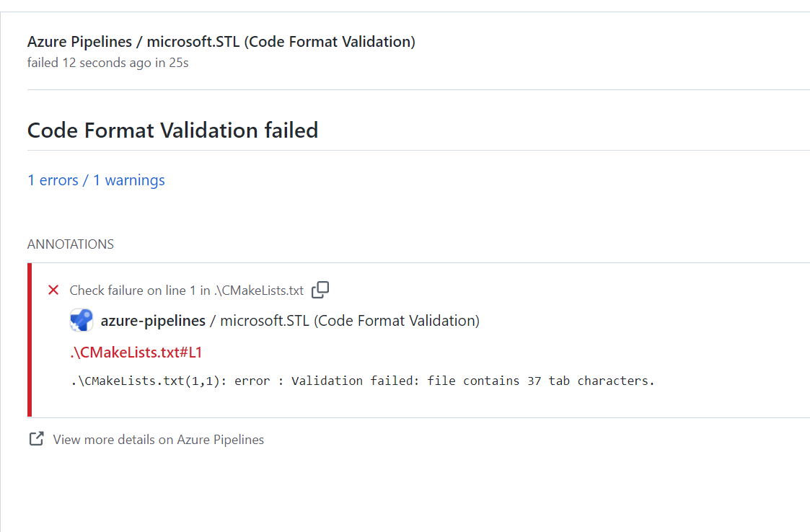Screen dimensions: 810x532
Task: Click the Azure Pipelines / microsoft.STL title
Action: tap(221, 42)
